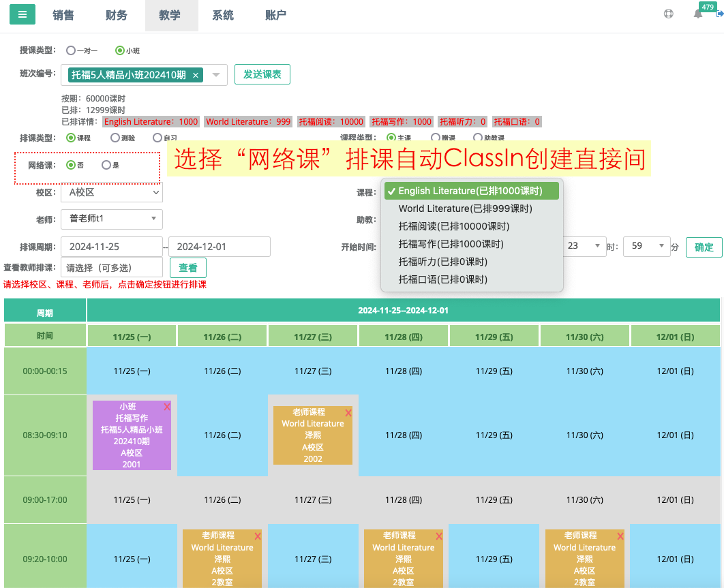Click the 发送课表 button

click(262, 74)
